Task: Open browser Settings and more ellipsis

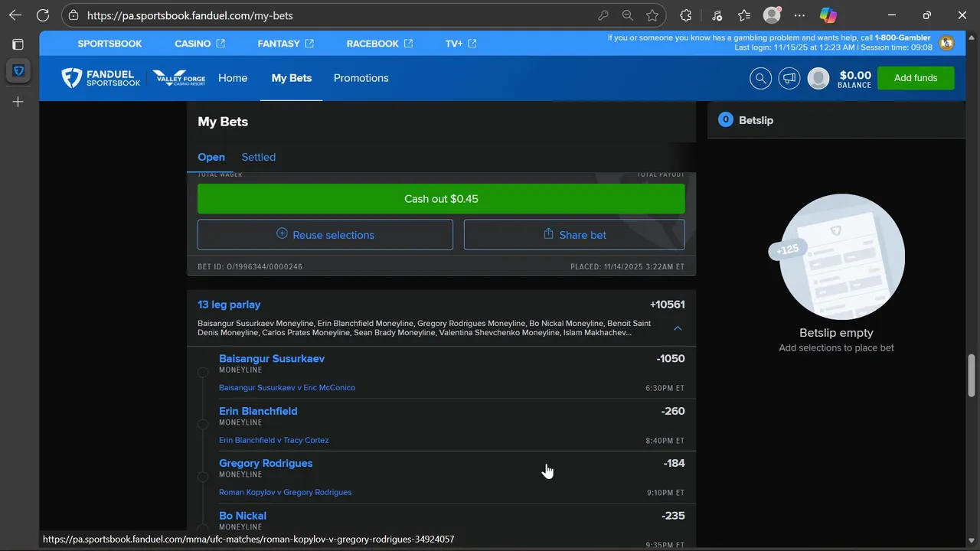Action: (x=799, y=15)
